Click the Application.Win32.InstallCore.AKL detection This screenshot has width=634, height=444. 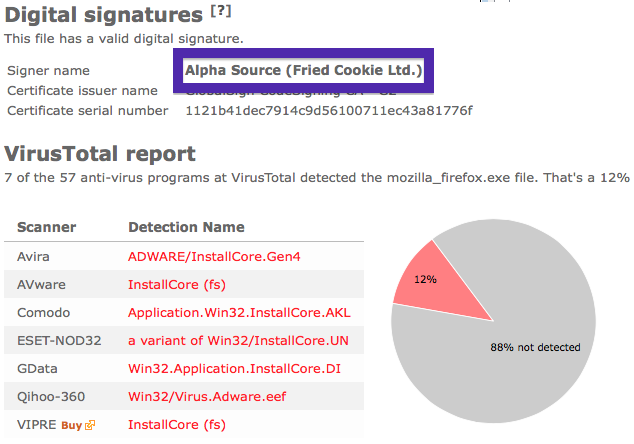[x=239, y=313]
